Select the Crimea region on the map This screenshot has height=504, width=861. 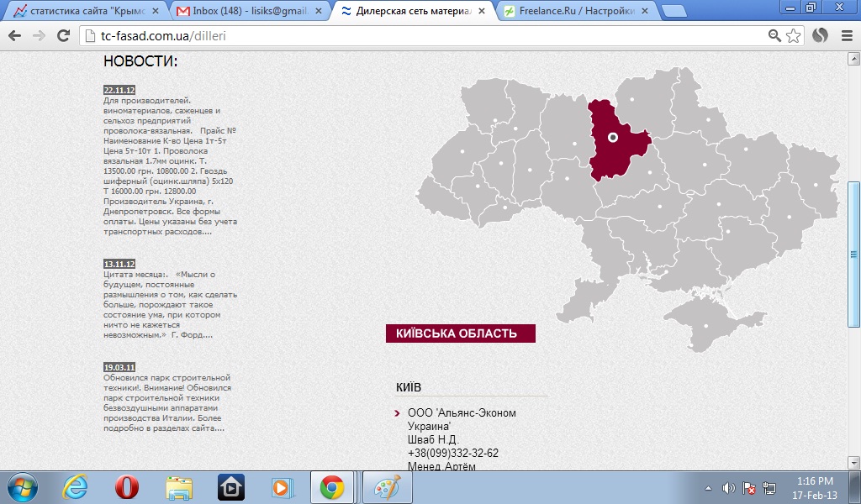click(706, 326)
